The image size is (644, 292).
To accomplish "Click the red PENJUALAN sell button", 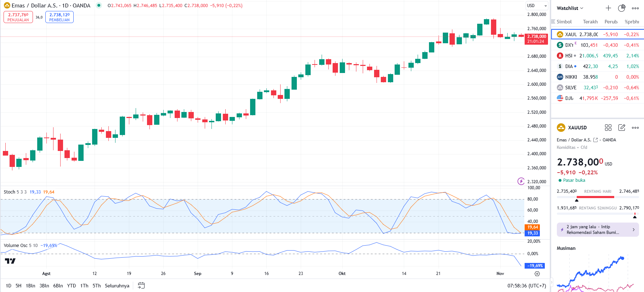I will coord(18,17).
